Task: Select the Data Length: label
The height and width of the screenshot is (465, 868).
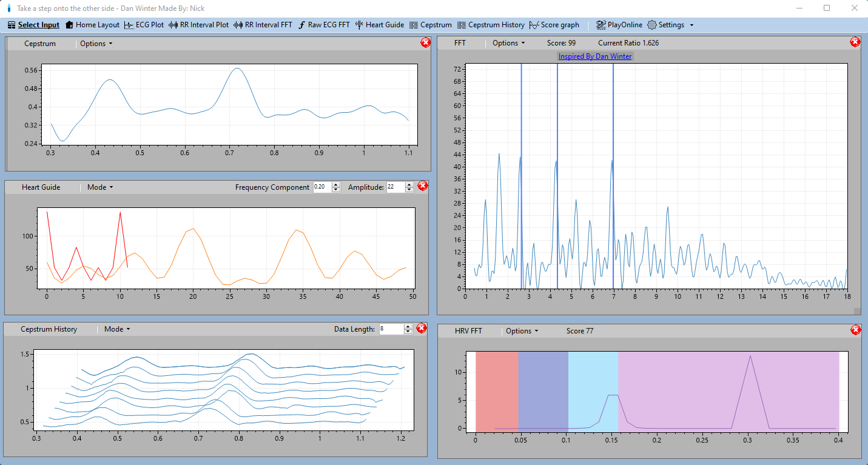Action: [354, 329]
